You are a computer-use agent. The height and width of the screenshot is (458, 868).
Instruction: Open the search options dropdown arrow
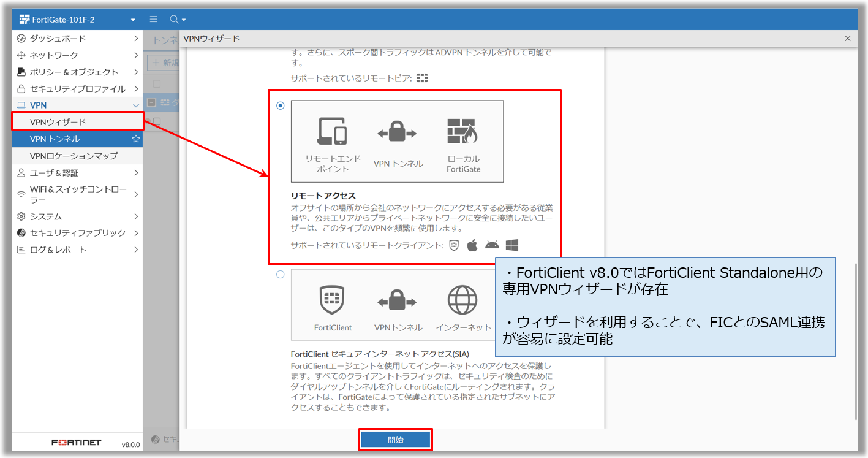(184, 20)
